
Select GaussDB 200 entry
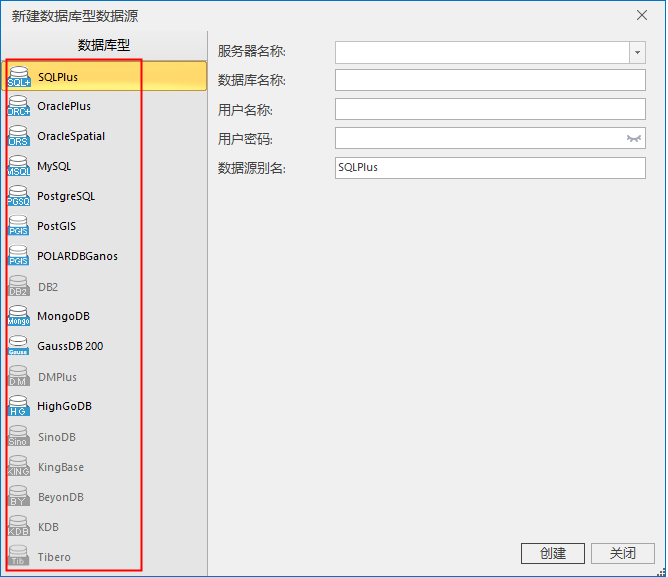(x=70, y=346)
